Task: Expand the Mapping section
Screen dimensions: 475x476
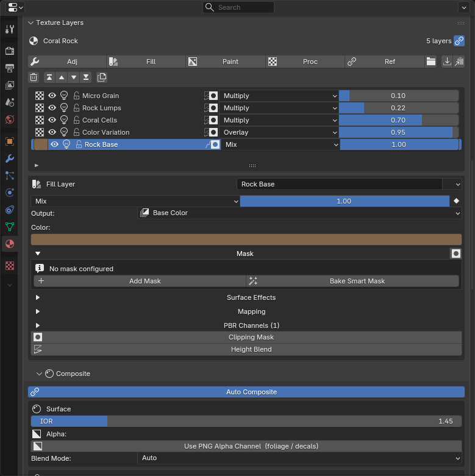Action: coord(38,311)
